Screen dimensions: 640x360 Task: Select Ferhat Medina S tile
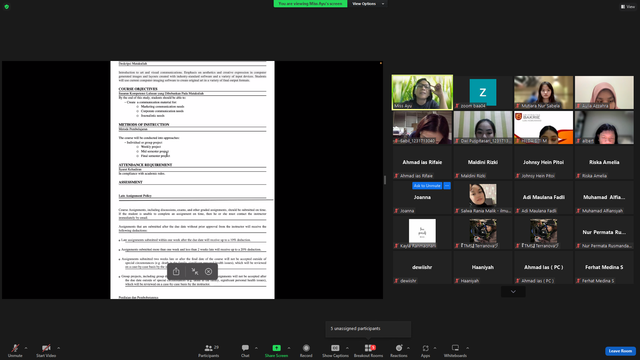click(604, 268)
